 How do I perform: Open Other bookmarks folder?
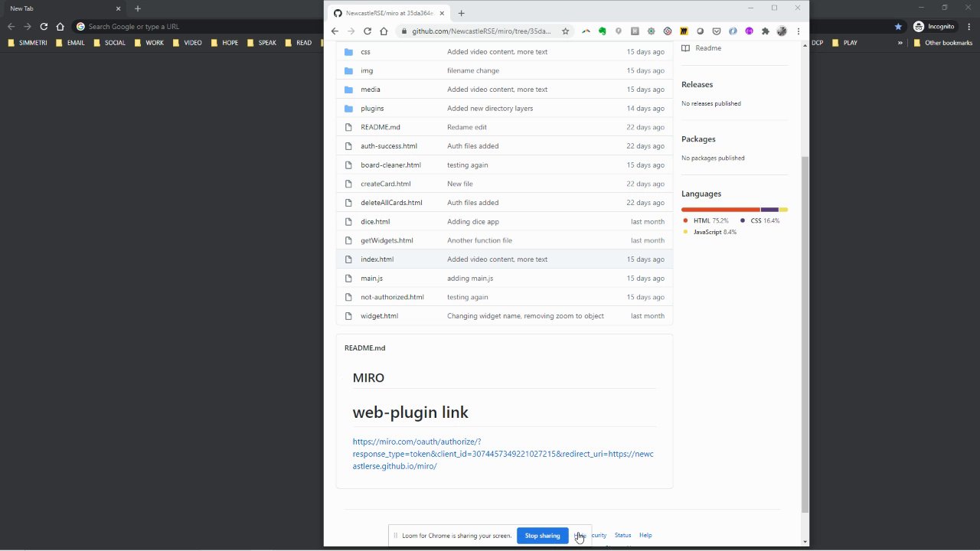tap(942, 43)
